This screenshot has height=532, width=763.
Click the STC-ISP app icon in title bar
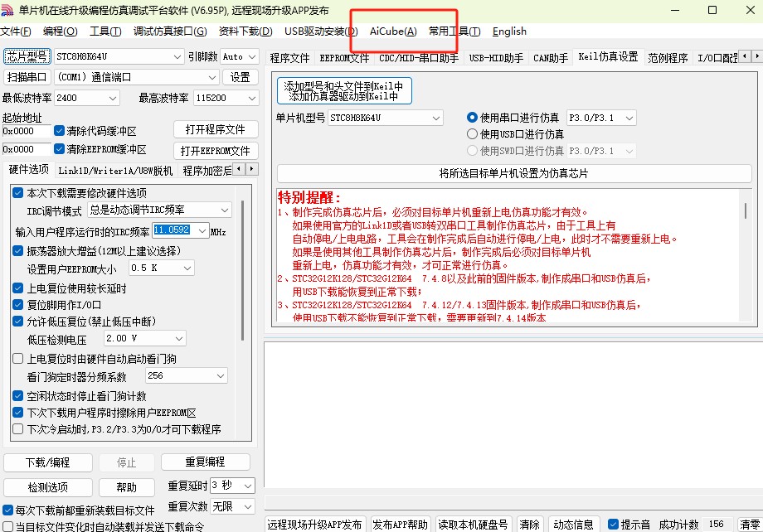point(7,10)
